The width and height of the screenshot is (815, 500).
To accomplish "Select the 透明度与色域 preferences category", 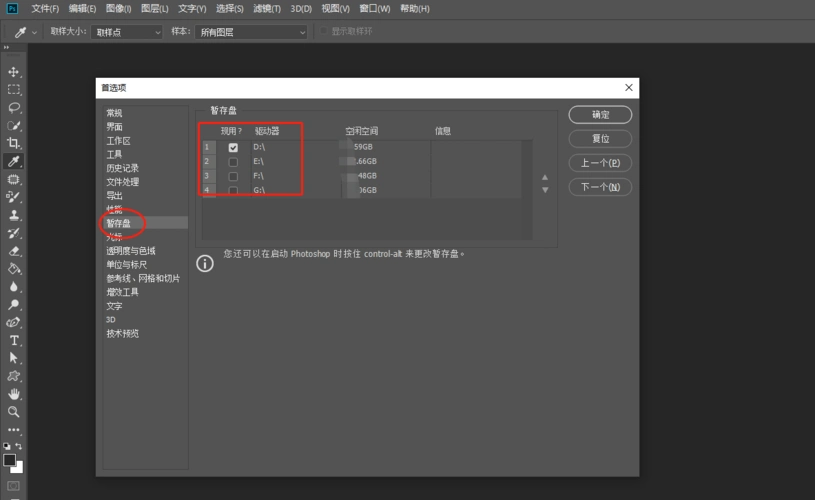I will (131, 251).
